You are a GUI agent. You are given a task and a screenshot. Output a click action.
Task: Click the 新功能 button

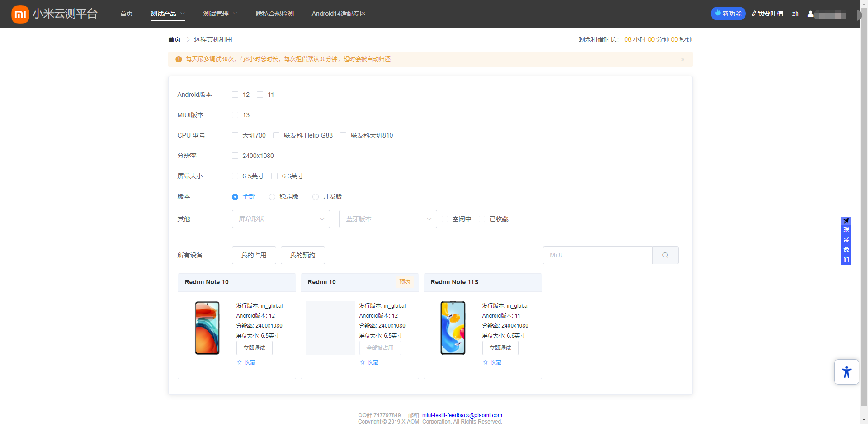coord(728,14)
